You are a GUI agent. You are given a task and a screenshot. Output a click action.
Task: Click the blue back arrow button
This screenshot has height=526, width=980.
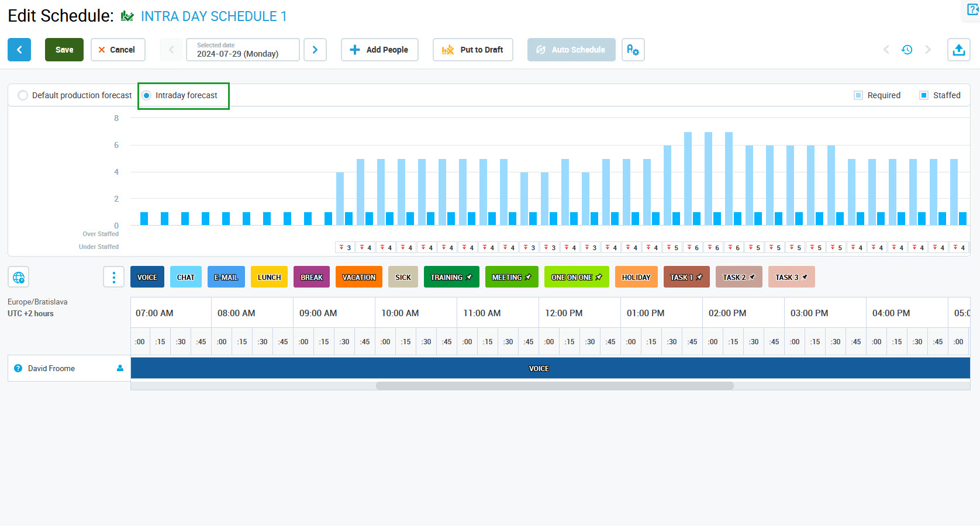click(x=19, y=50)
